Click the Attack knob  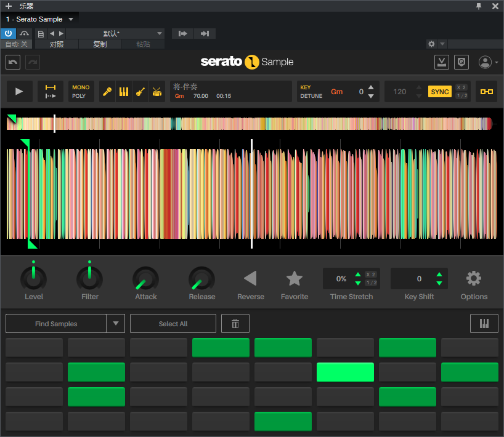[145, 278]
